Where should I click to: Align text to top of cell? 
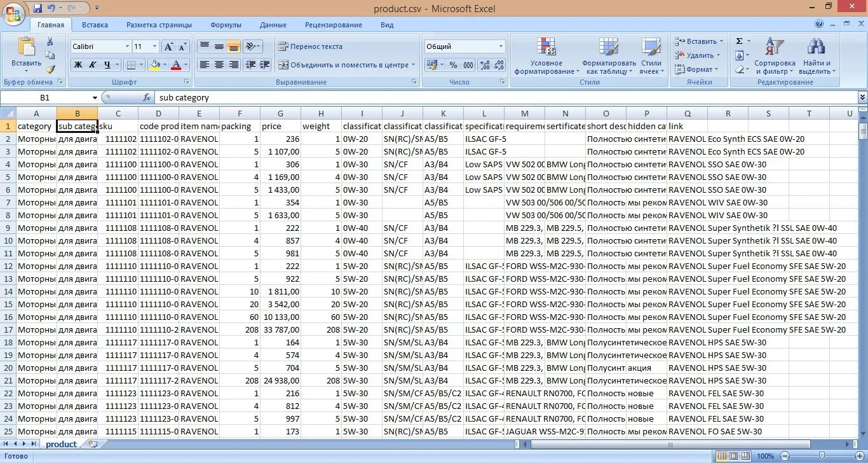[205, 46]
